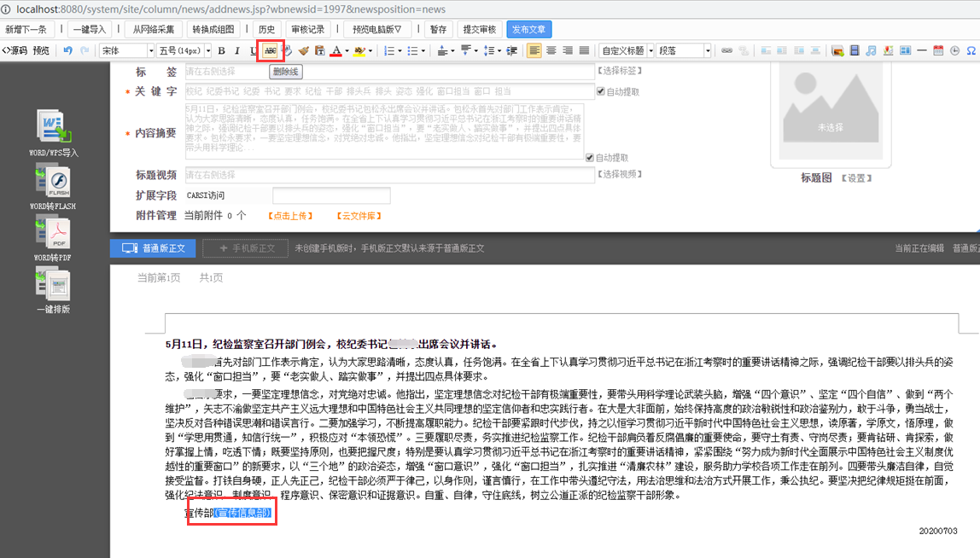
Task: Select the align center icon
Action: (551, 50)
